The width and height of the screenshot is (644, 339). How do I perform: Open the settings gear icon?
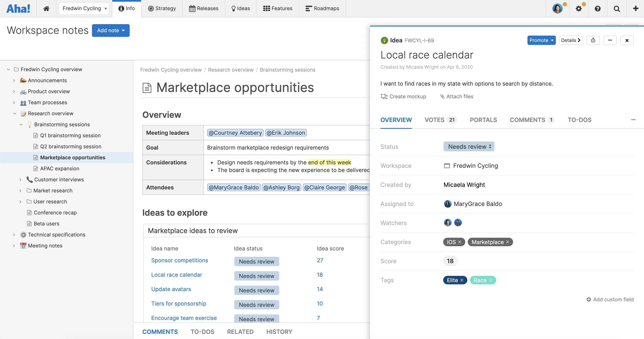(579, 9)
